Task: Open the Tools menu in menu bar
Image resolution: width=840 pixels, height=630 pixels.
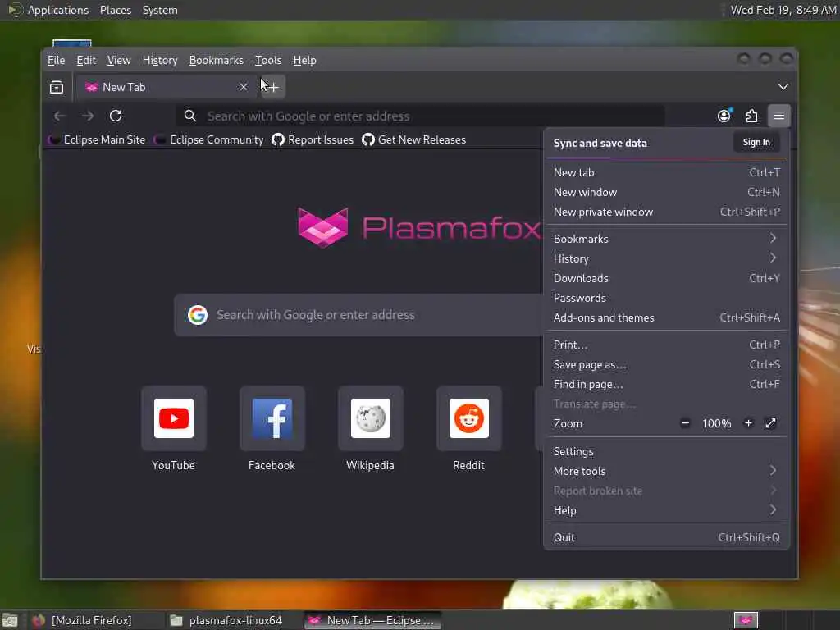Action: click(x=268, y=60)
